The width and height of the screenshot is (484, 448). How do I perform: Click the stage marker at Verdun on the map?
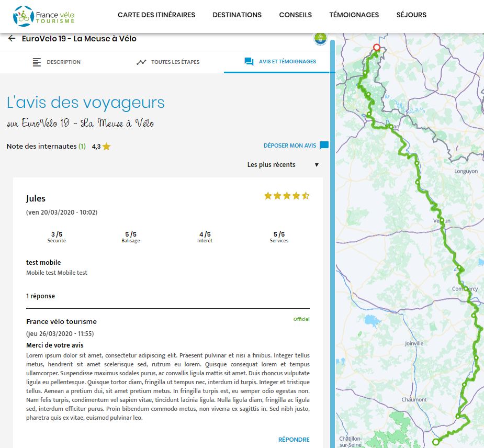click(x=442, y=220)
